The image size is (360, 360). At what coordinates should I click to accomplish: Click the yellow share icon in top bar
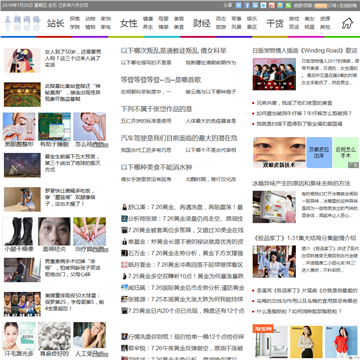click(280, 5)
